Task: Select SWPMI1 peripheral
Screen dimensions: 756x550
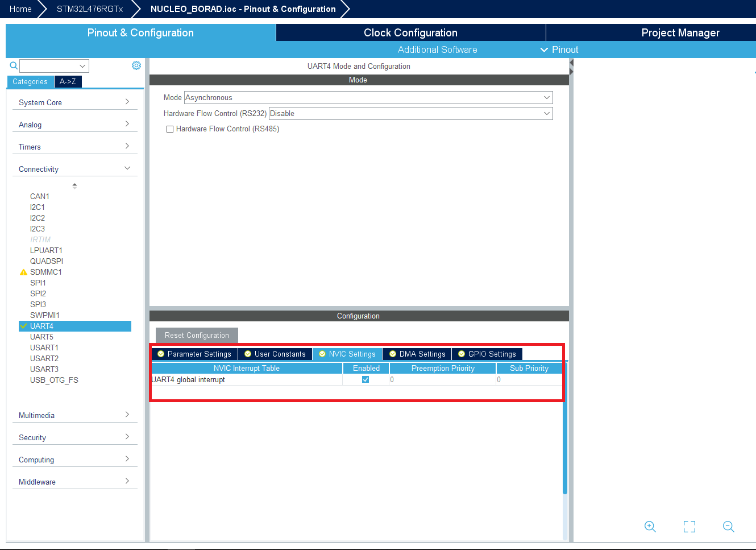Action: coord(45,315)
